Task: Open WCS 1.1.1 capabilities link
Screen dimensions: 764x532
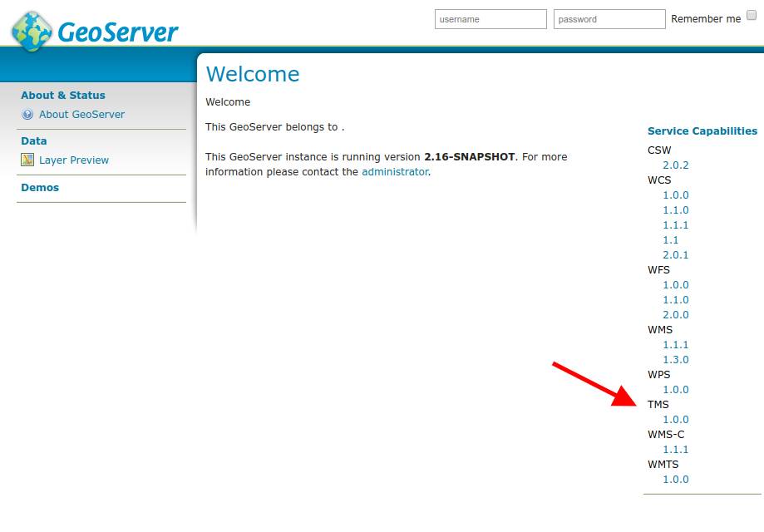Action: click(675, 225)
